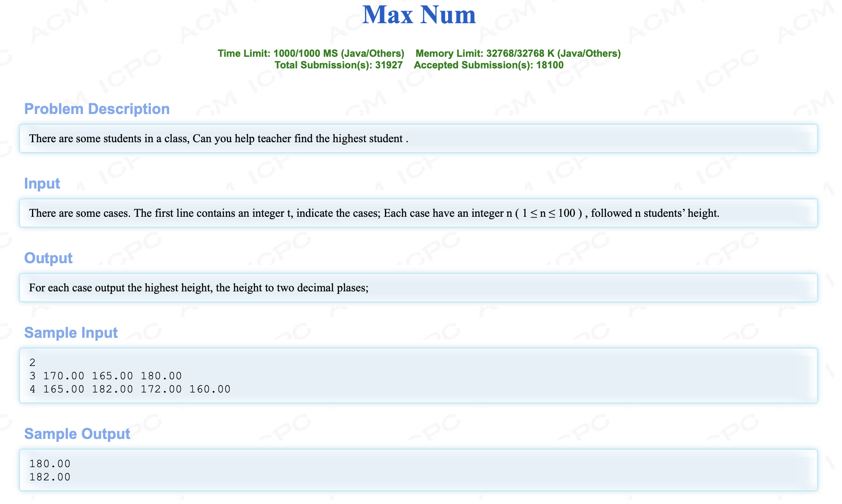
Task: Click the Max Num page title
Action: click(419, 15)
